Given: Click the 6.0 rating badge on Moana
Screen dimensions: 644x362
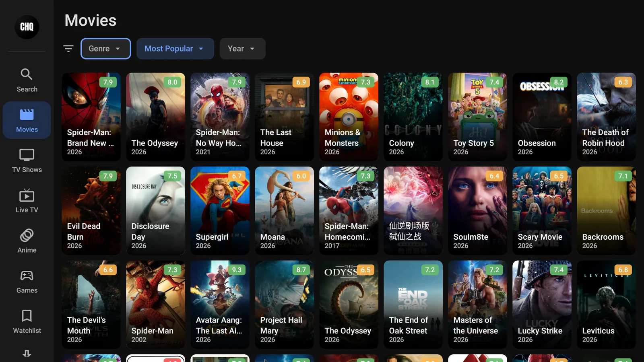Looking at the screenshot, I should [x=301, y=176].
